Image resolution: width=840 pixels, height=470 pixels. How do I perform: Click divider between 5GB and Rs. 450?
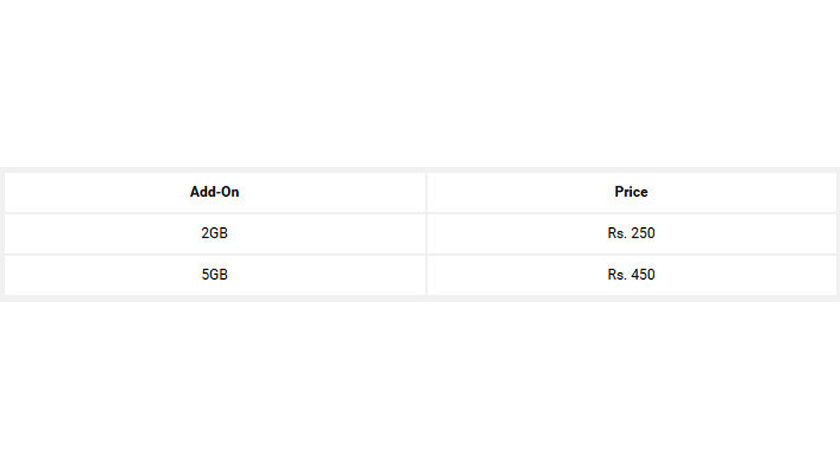(426, 274)
